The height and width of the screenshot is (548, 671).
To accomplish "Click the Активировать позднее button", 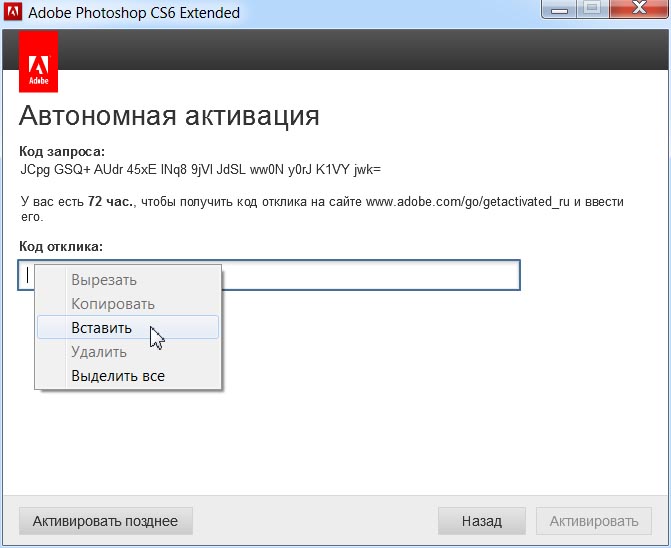I will (106, 521).
